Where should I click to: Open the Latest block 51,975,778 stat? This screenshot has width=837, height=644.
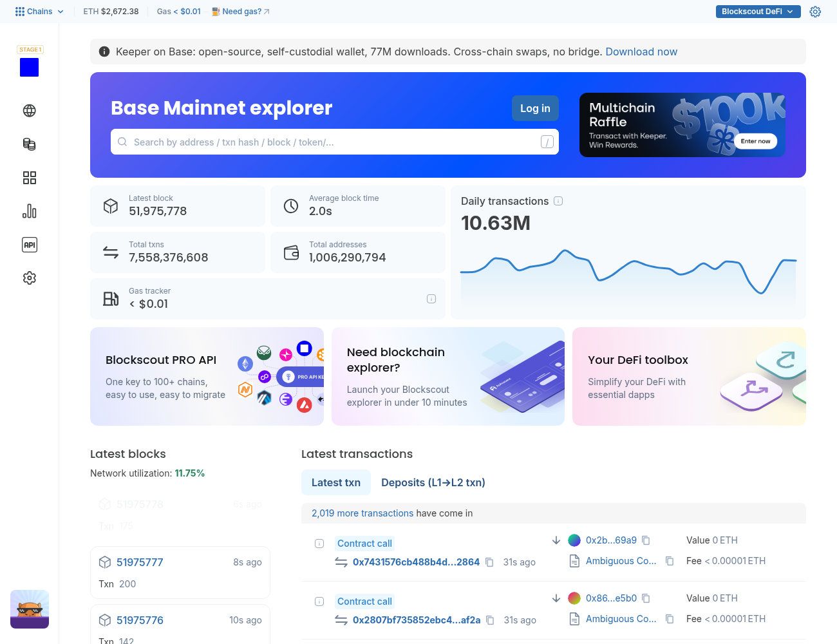coord(178,206)
